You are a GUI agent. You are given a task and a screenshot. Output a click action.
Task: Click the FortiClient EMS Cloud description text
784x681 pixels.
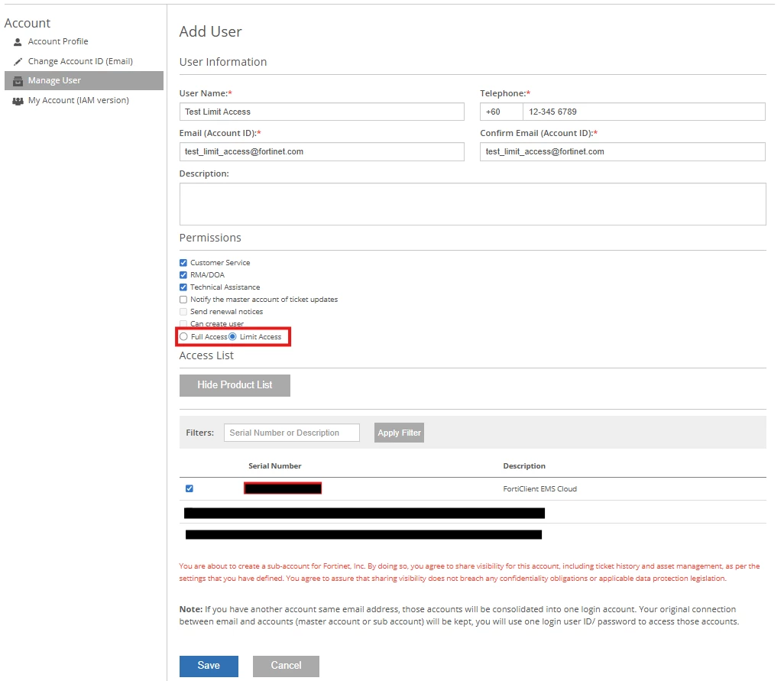[x=540, y=489]
